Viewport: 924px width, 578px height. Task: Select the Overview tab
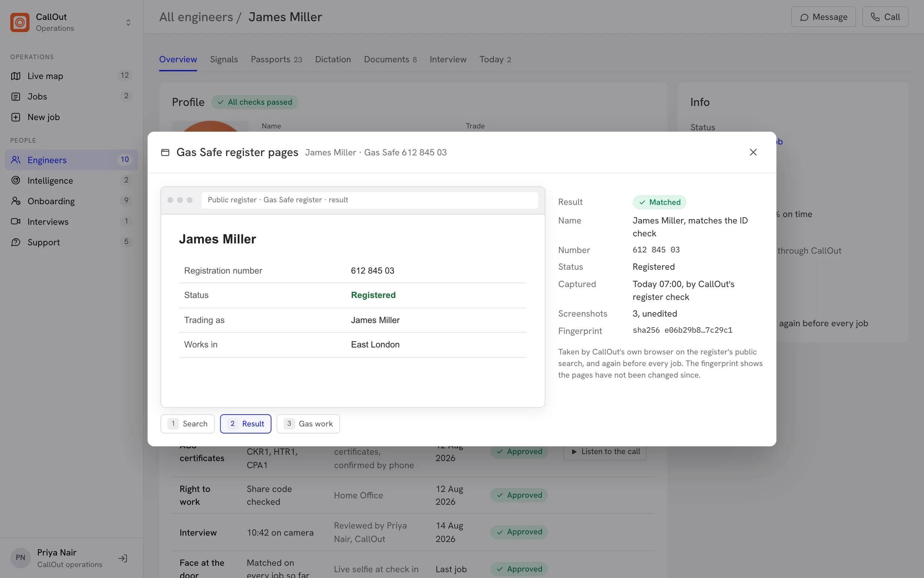pyautogui.click(x=178, y=59)
